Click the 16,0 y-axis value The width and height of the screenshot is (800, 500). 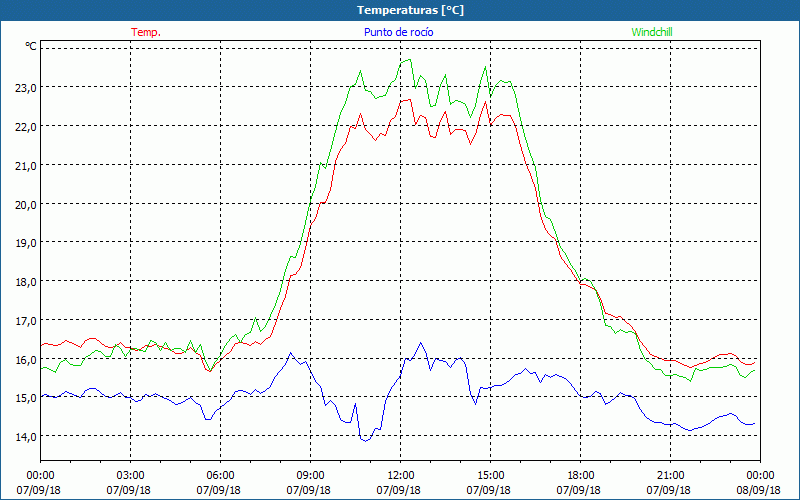(25, 360)
